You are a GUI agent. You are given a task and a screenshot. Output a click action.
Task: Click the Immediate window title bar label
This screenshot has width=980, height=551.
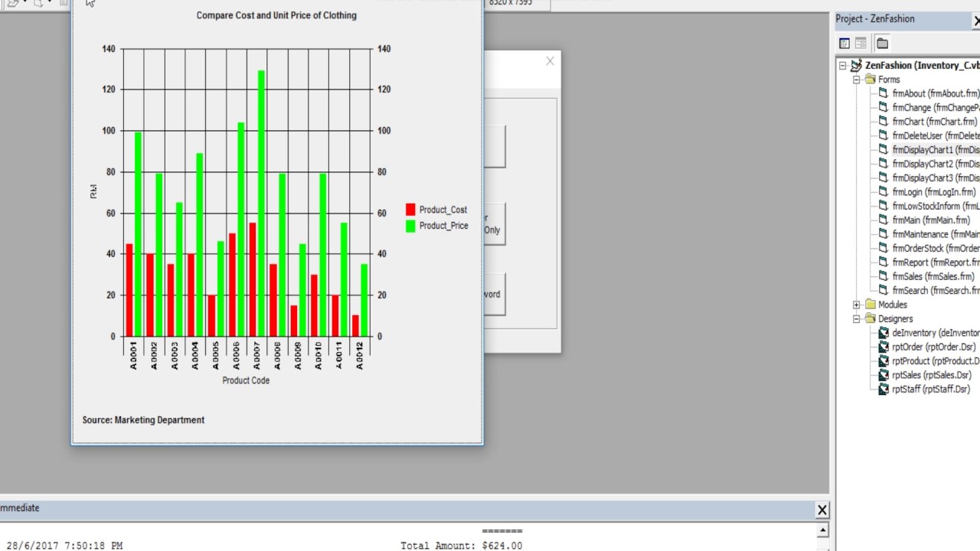coord(19,508)
